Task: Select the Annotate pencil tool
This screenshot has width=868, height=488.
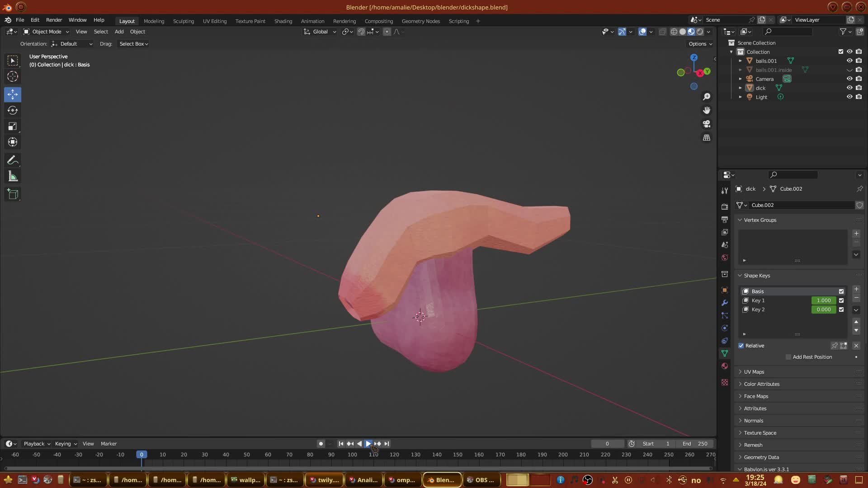Action: coord(13,160)
